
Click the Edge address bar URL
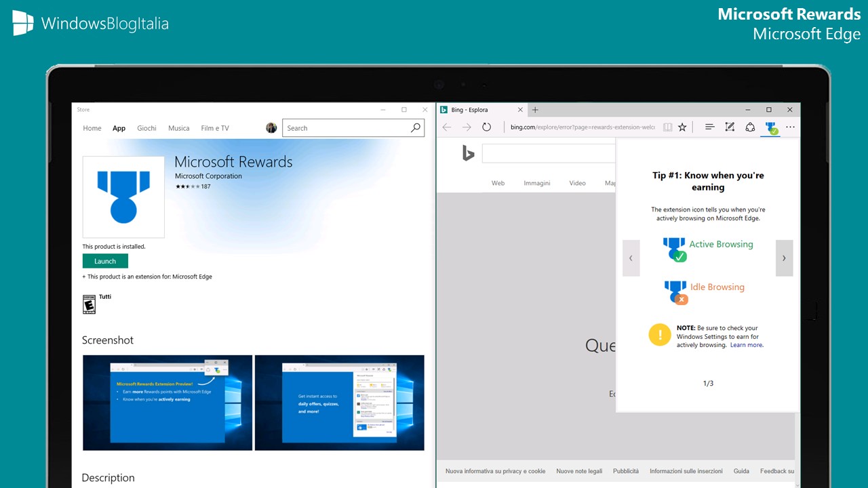[x=582, y=127]
